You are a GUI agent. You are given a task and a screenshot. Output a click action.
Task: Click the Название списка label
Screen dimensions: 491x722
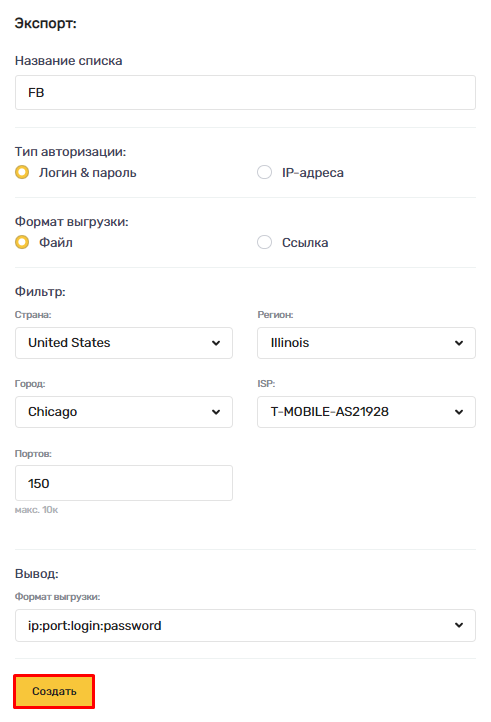(69, 61)
